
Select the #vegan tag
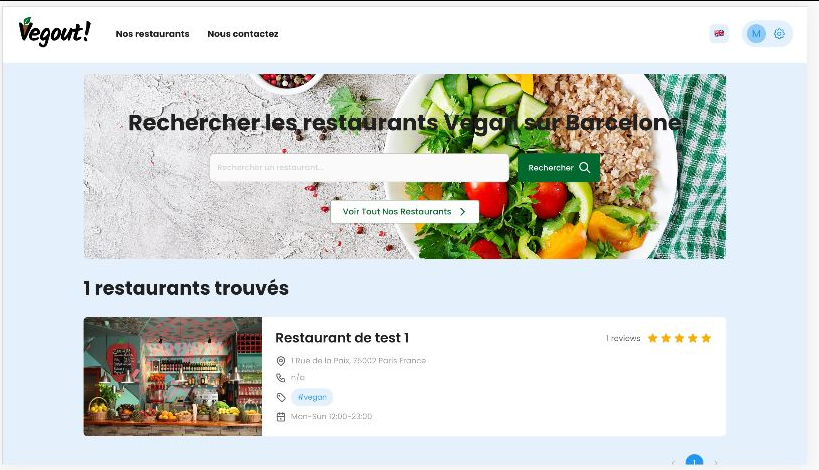pos(312,397)
